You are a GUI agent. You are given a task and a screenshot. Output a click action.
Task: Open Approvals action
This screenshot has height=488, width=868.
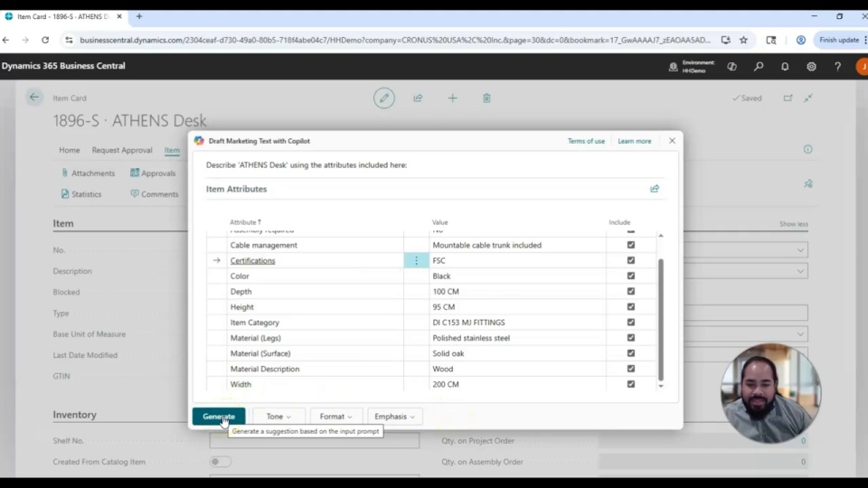[153, 174]
